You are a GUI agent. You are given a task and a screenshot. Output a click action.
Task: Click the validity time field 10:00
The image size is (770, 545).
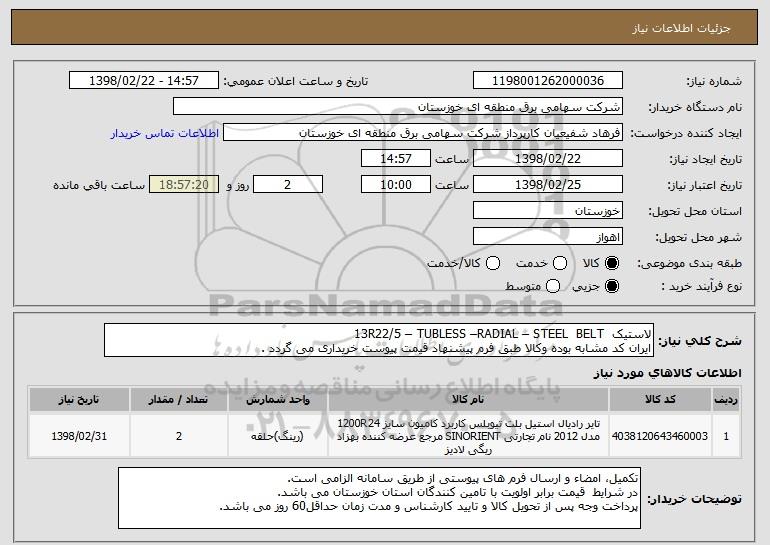pyautogui.click(x=396, y=185)
